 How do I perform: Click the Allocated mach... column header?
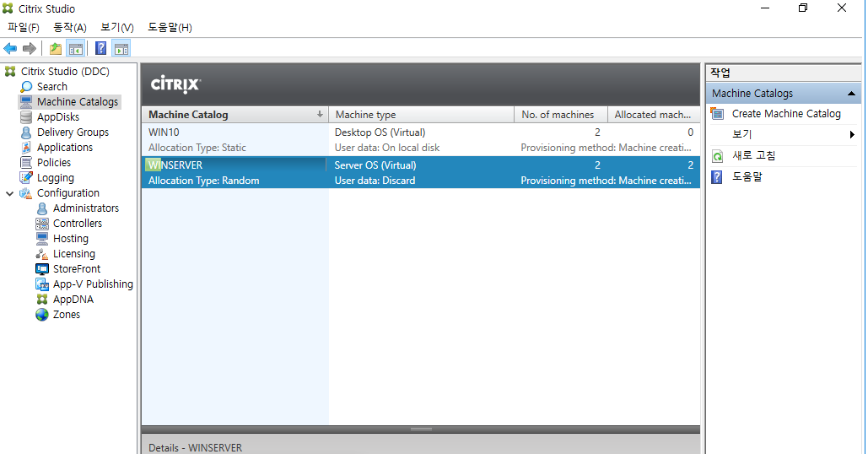pyautogui.click(x=653, y=115)
